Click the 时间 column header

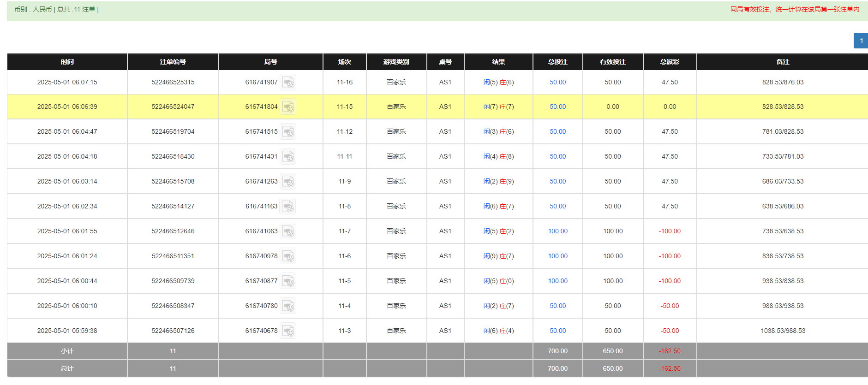67,62
